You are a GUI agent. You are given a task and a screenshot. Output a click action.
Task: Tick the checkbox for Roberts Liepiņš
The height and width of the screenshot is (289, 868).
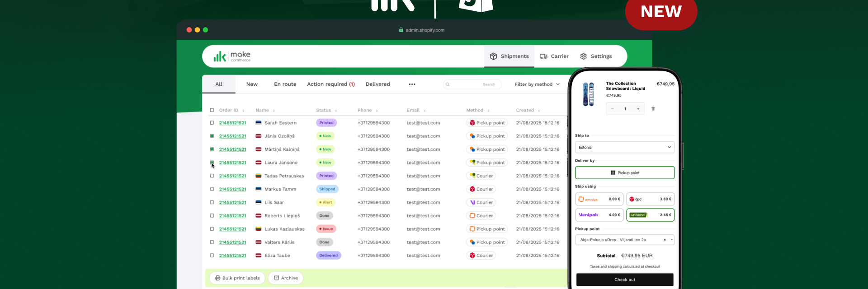coord(212,216)
